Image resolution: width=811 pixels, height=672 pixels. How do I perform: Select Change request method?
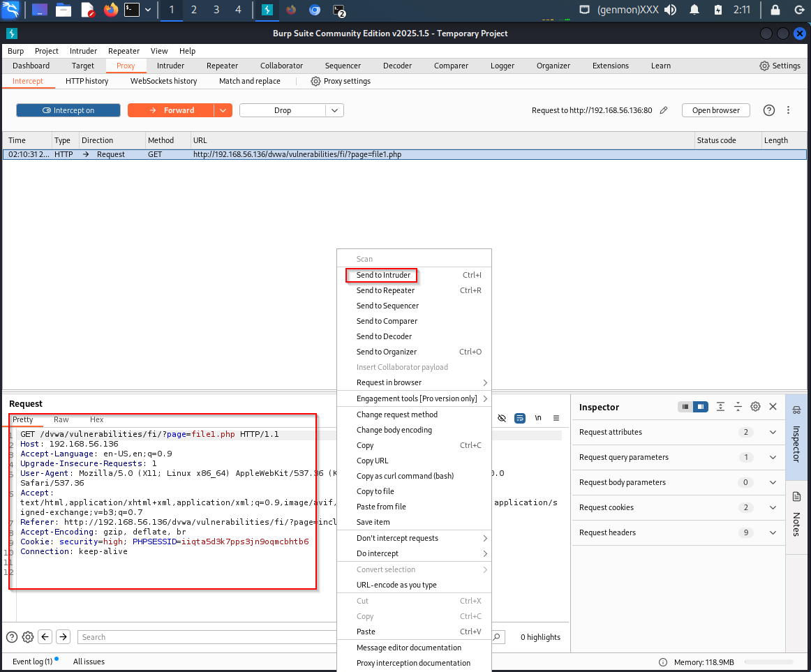tap(414, 415)
